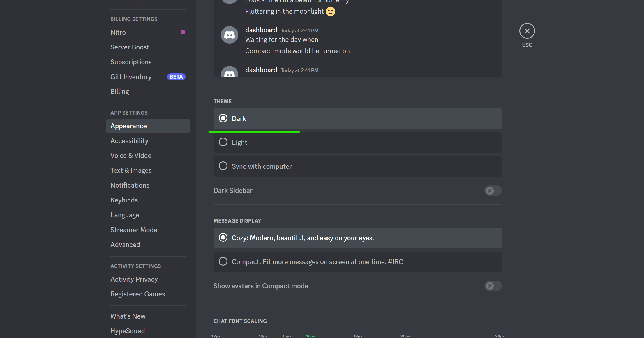Click the Activity Privacy settings icon
The width and height of the screenshot is (644, 338).
click(134, 279)
